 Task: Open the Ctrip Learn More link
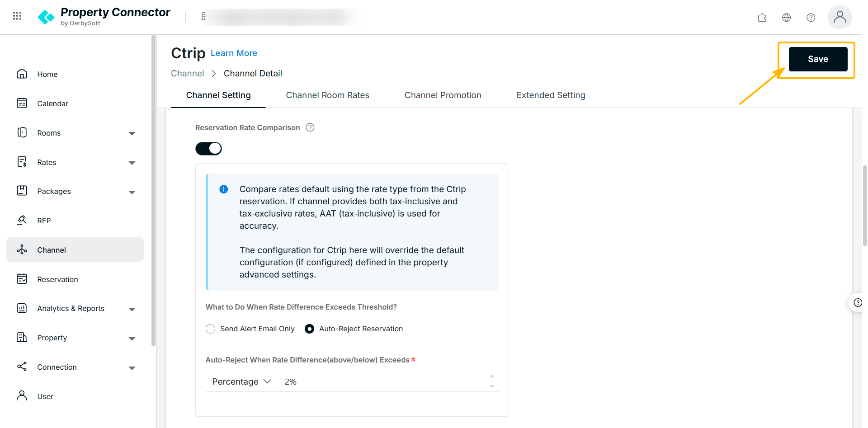tap(234, 53)
